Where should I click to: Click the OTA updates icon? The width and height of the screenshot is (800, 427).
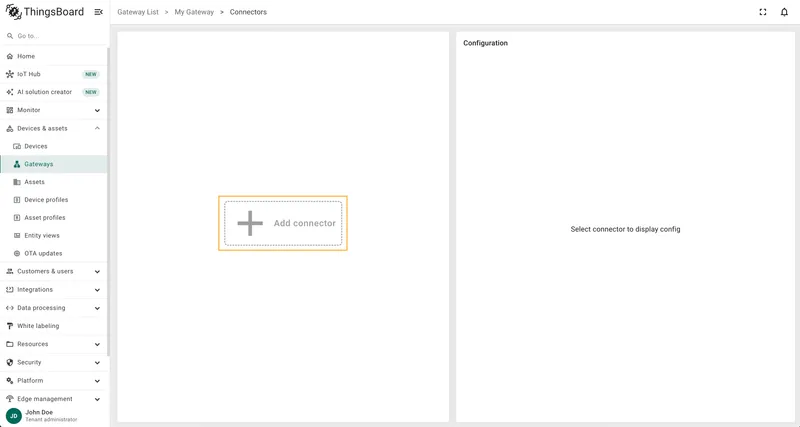click(17, 253)
